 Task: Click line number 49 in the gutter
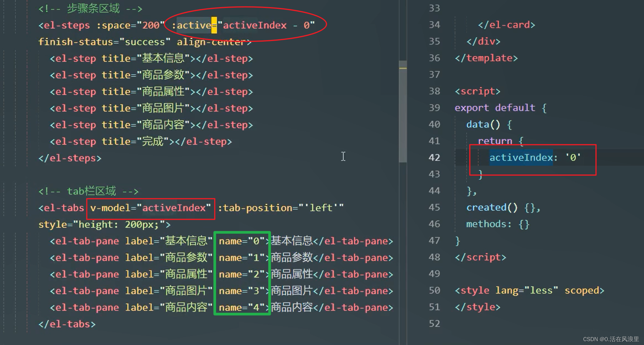[x=434, y=274]
